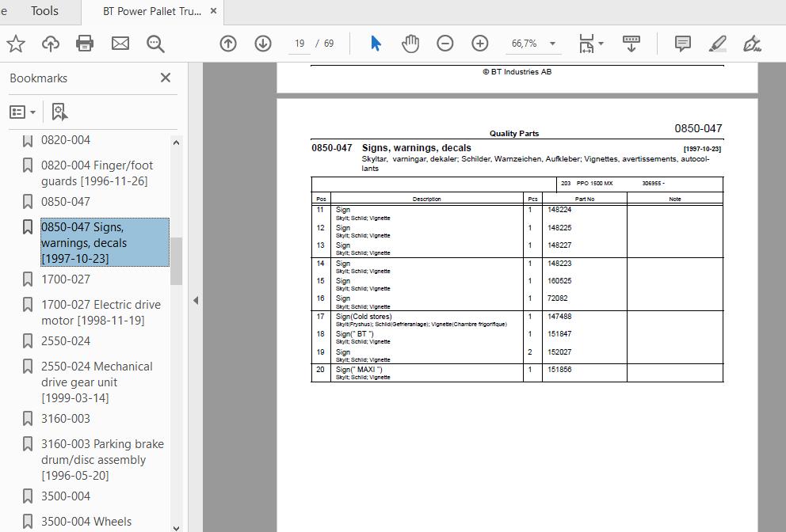Open fit page options dropdown arrow
The height and width of the screenshot is (532, 786).
(601, 44)
